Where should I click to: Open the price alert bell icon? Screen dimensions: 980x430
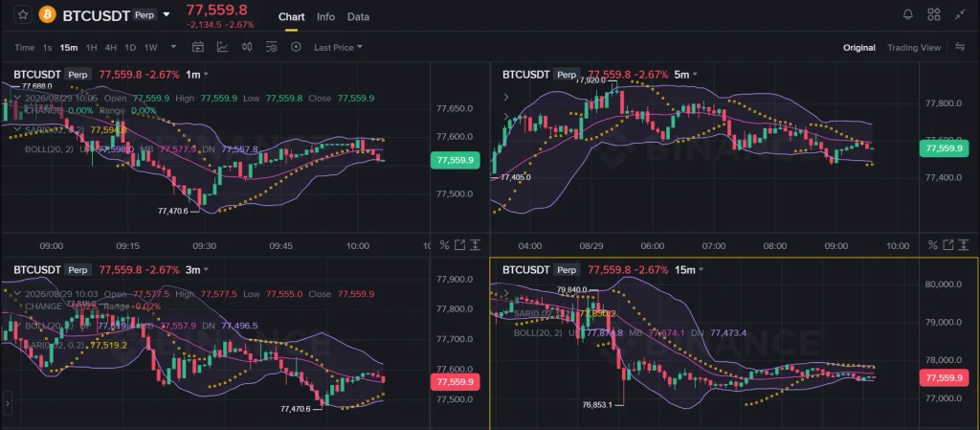coord(908,14)
